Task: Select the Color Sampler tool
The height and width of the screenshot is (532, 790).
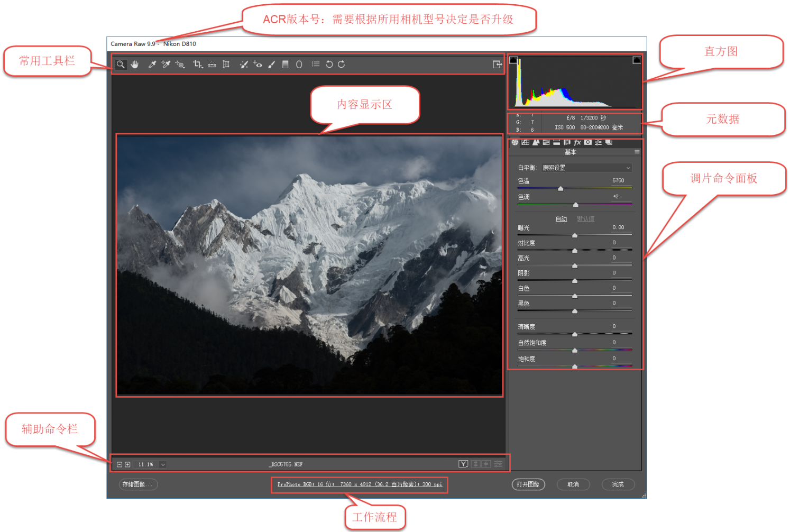Action: pos(166,65)
